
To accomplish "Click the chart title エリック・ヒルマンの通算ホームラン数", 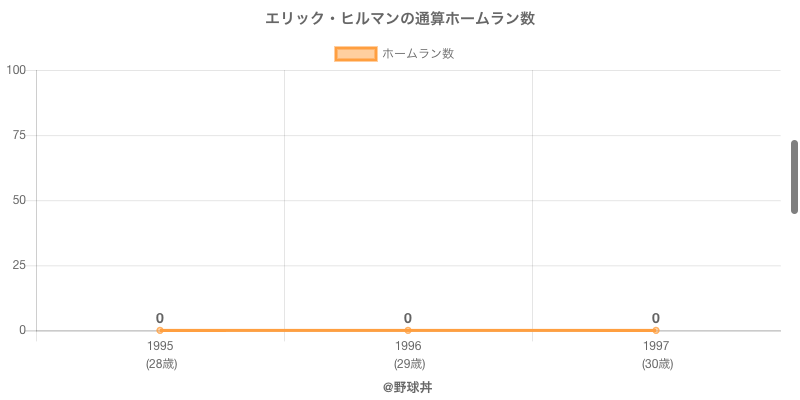I will click(400, 19).
